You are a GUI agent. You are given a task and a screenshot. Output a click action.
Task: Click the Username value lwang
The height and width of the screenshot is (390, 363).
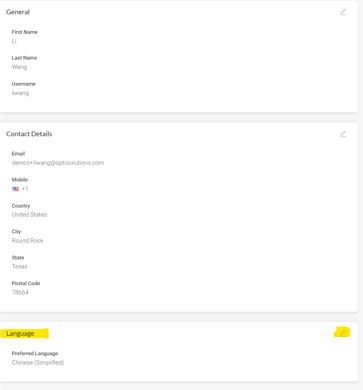(x=20, y=93)
